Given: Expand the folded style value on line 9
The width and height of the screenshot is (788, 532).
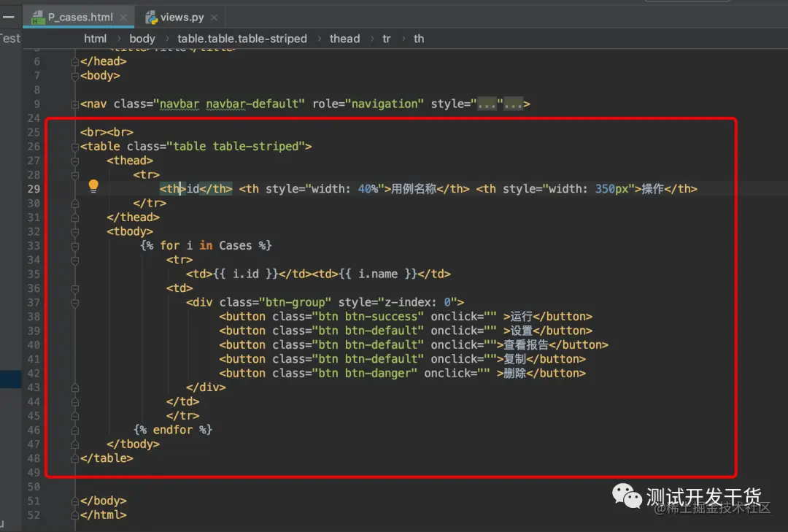Looking at the screenshot, I should (x=487, y=104).
